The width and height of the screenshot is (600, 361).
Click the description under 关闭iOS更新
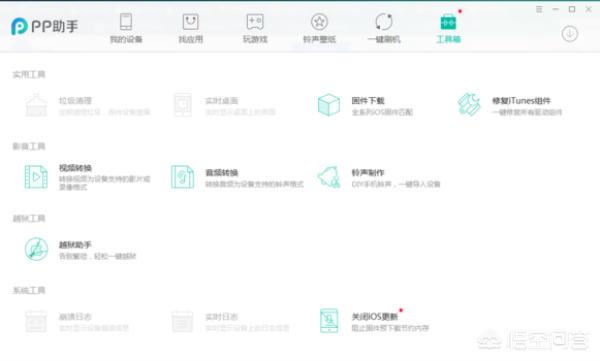pyautogui.click(x=390, y=328)
